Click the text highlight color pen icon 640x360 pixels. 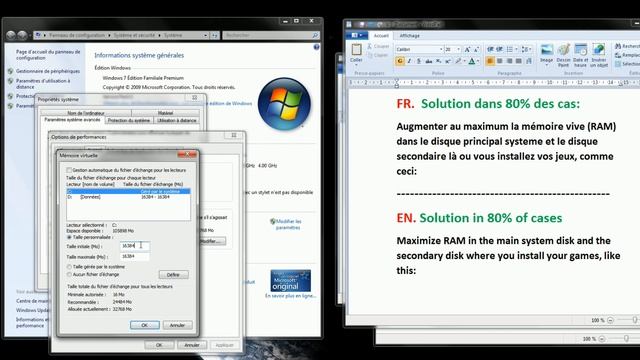(x=458, y=61)
